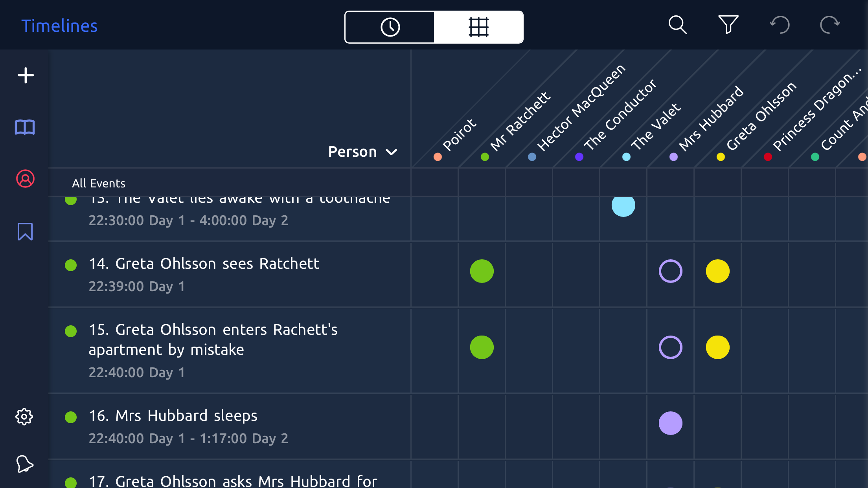Open the person profile icon in the sidebar

[25, 179]
